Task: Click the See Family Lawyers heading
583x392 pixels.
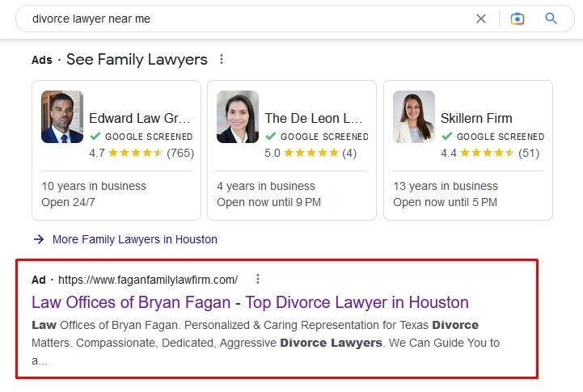Action: click(x=137, y=60)
